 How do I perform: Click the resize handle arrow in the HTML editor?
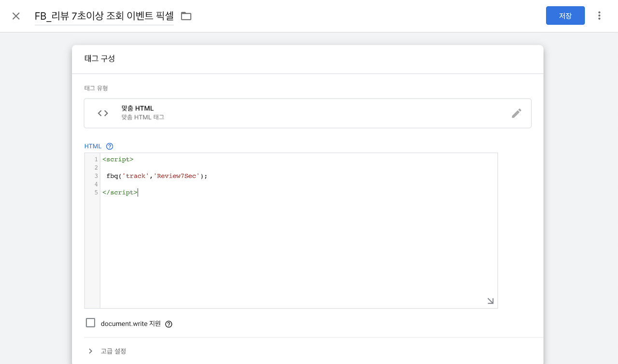(491, 301)
